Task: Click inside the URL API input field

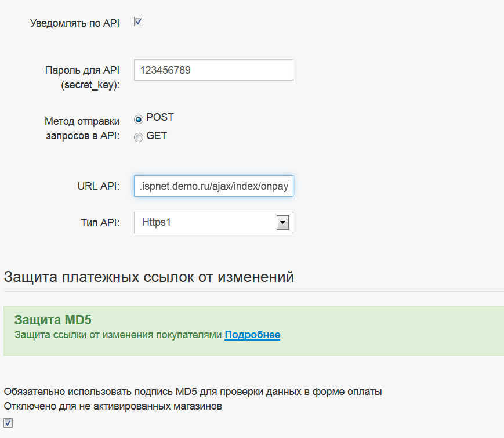Action: [213, 186]
